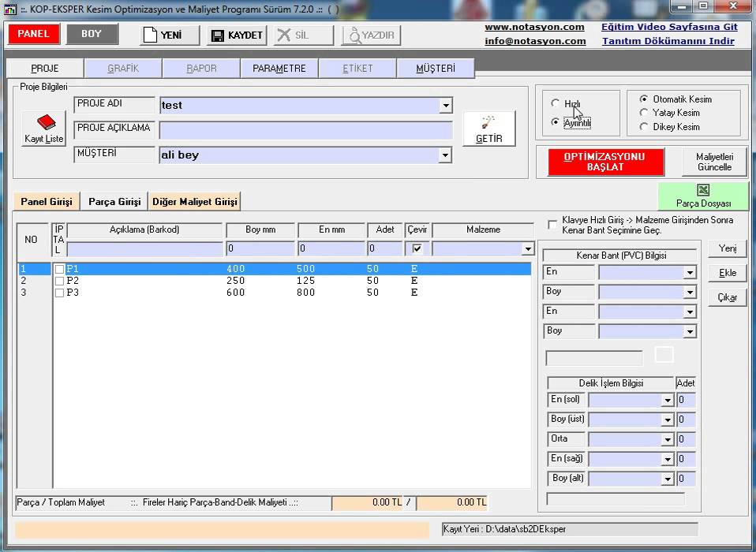
Task: Click the YAZDIR print button
Action: [x=371, y=35]
